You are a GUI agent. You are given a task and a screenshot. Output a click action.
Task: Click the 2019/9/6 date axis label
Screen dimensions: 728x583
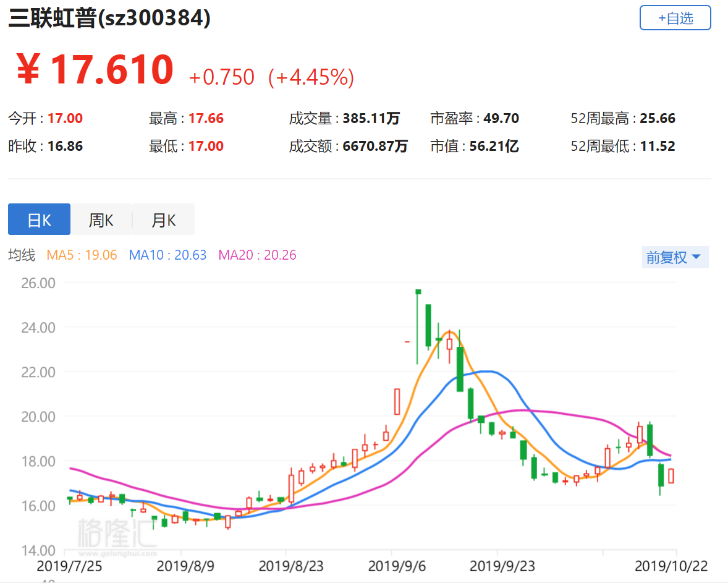tap(397, 566)
